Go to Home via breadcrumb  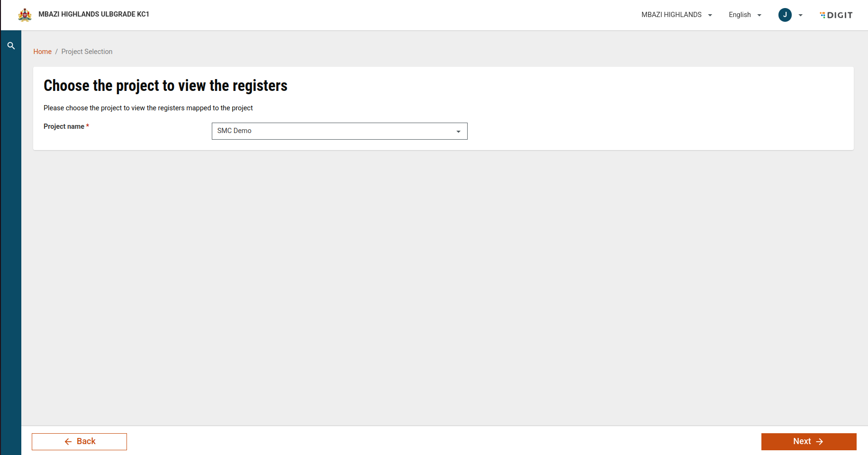click(42, 52)
